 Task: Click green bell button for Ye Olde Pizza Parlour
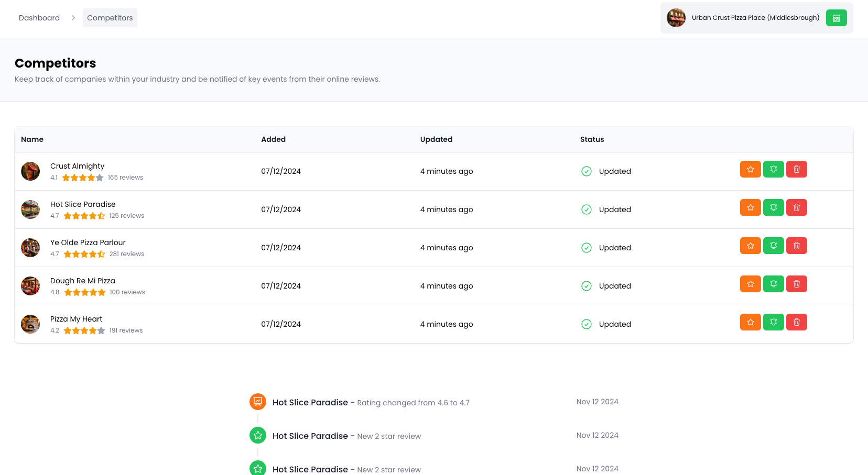[773, 246]
